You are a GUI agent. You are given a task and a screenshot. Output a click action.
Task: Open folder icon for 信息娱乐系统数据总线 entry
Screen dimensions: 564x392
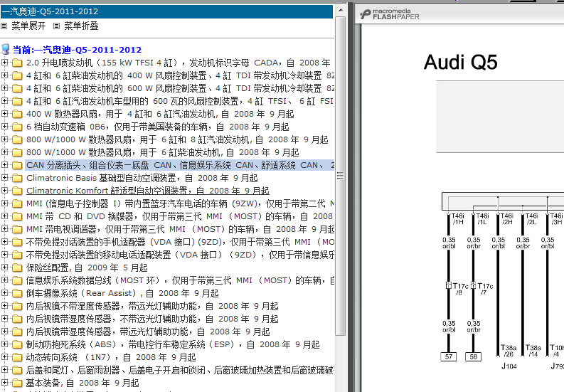[17, 280]
